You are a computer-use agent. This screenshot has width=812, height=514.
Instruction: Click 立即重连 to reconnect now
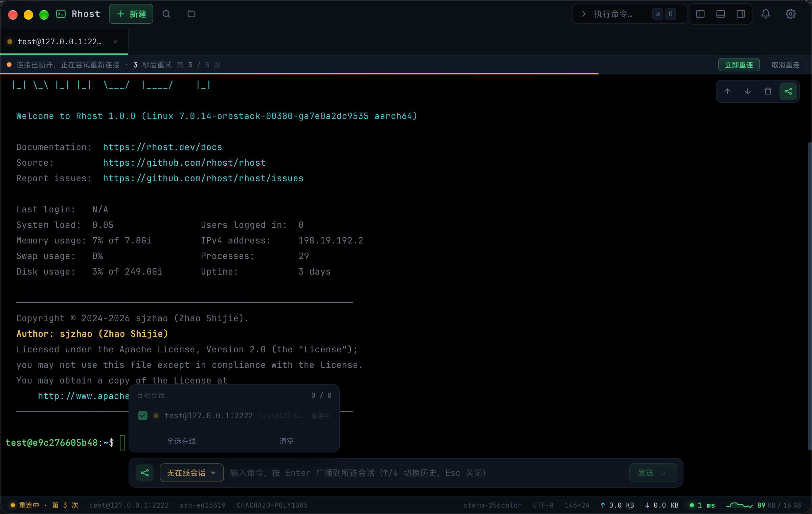point(739,65)
